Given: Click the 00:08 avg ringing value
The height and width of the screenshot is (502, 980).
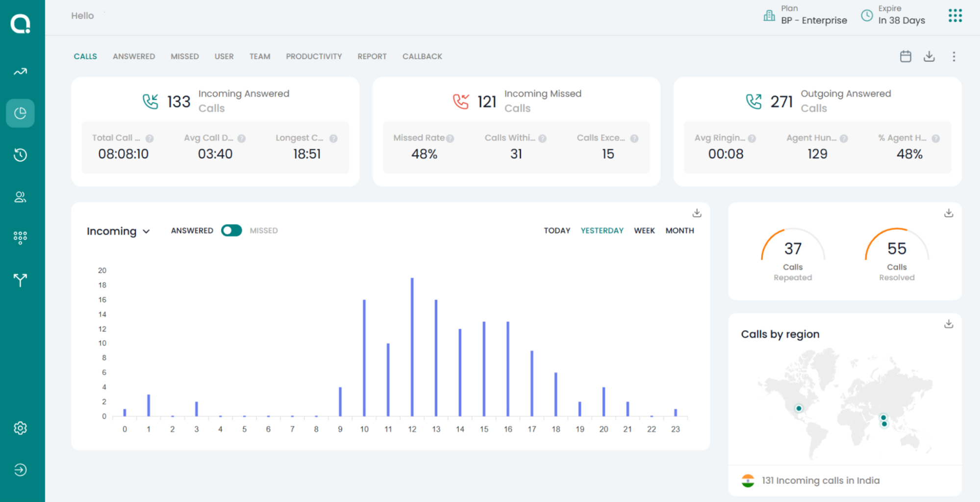Looking at the screenshot, I should coord(726,154).
